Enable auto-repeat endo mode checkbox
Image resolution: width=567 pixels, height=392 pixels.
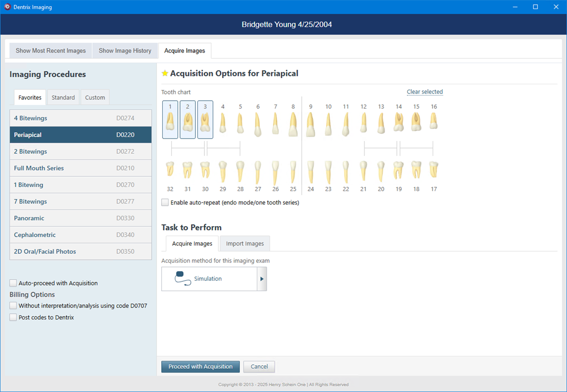click(x=165, y=203)
